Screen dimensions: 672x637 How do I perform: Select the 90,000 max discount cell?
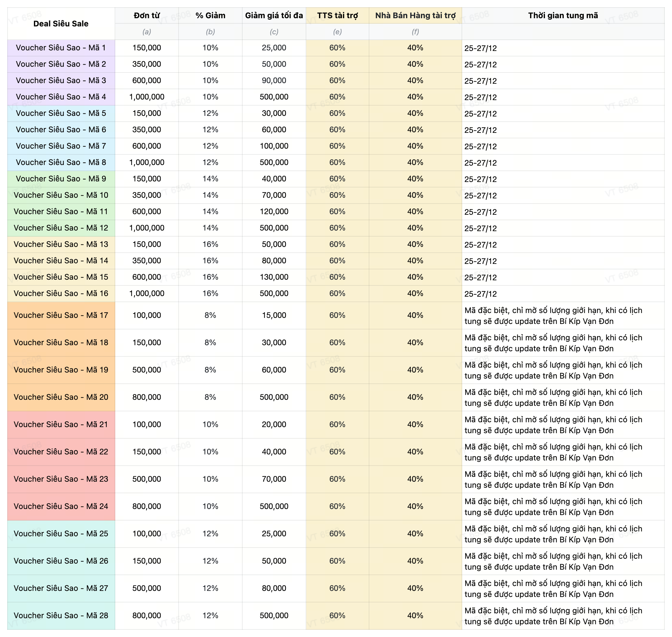click(x=274, y=80)
